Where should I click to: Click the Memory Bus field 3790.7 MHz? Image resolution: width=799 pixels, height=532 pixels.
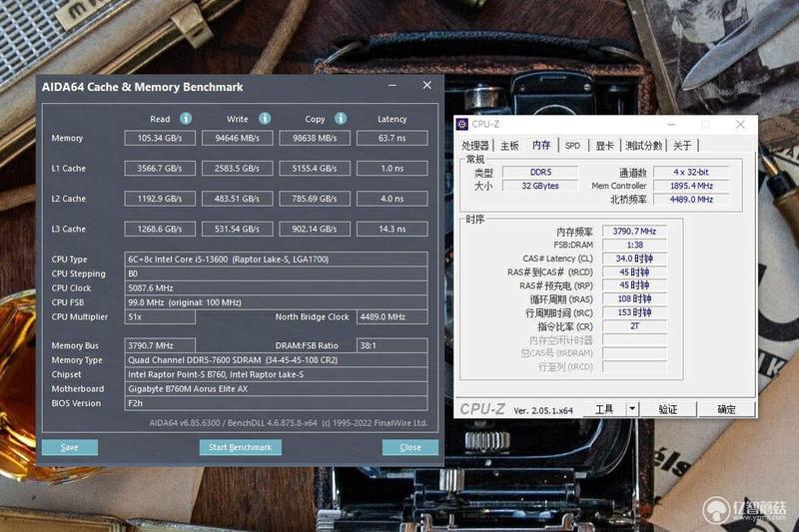pos(160,345)
